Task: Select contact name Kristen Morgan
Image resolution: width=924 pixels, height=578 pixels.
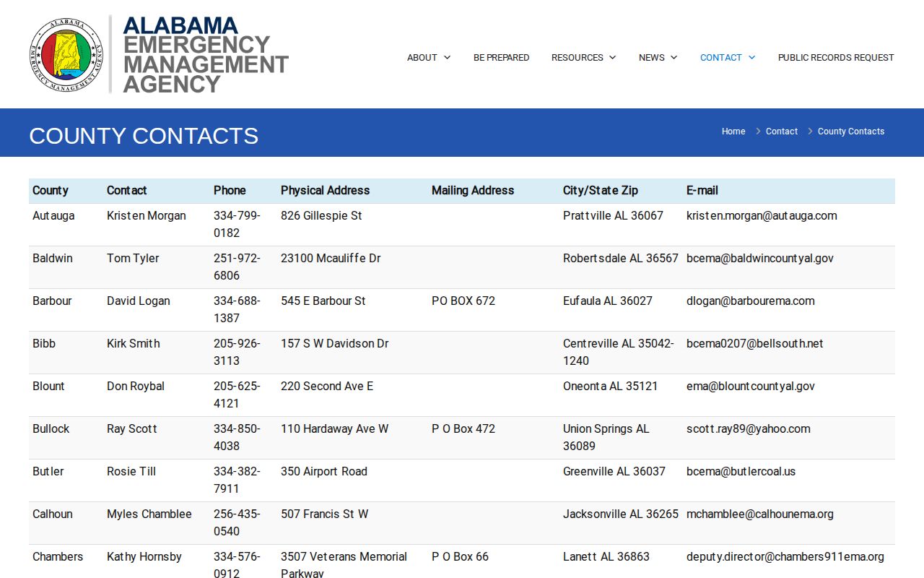Action: coord(147,216)
